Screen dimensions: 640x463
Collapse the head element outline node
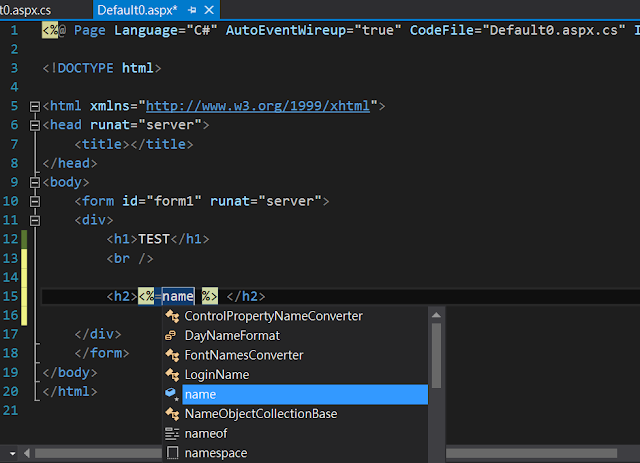35,125
